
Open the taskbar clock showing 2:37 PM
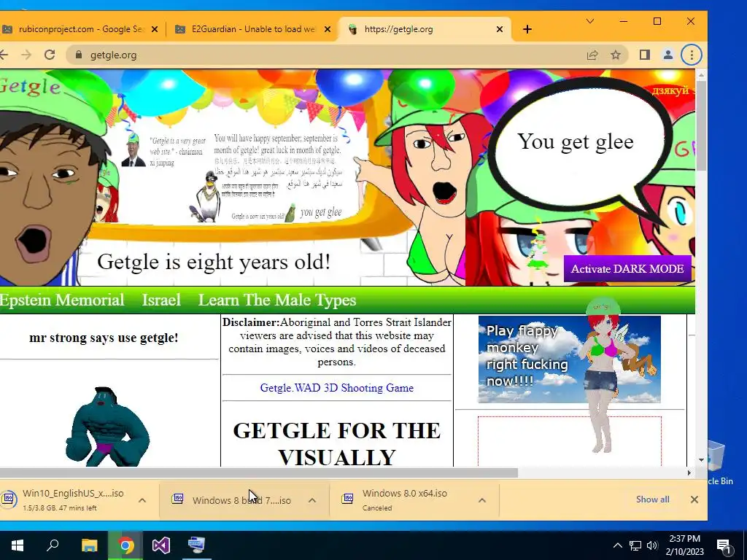[684, 545]
